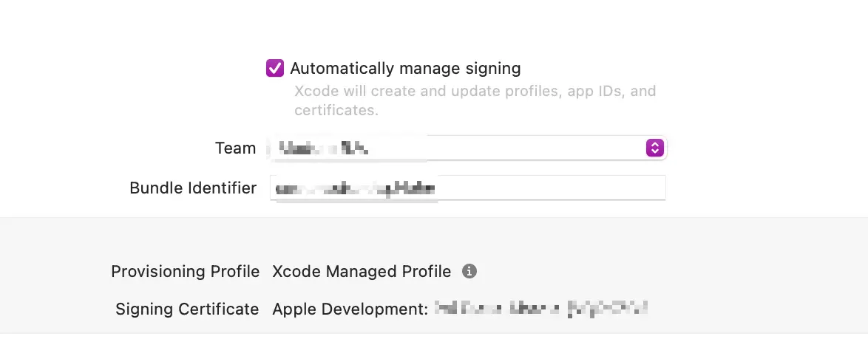This screenshot has width=868, height=356.
Task: Click the blurred signing certificate name
Action: click(x=541, y=309)
